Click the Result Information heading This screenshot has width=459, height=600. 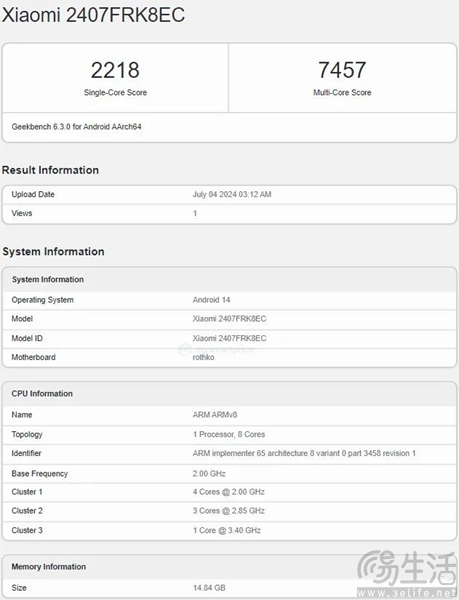point(50,170)
